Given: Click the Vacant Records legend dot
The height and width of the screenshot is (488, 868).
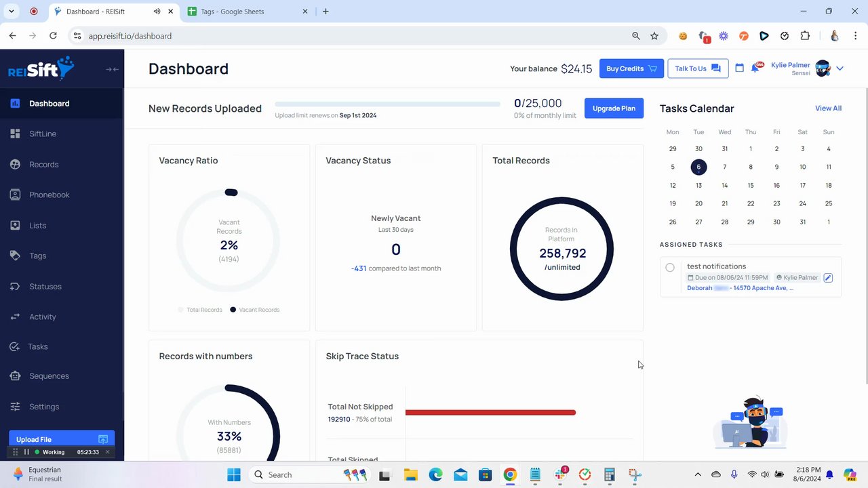Looking at the screenshot, I should point(233,310).
